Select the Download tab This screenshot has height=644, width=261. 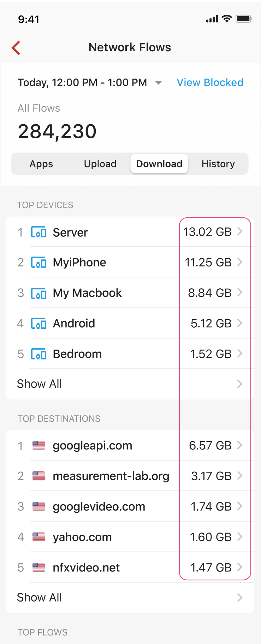click(159, 164)
